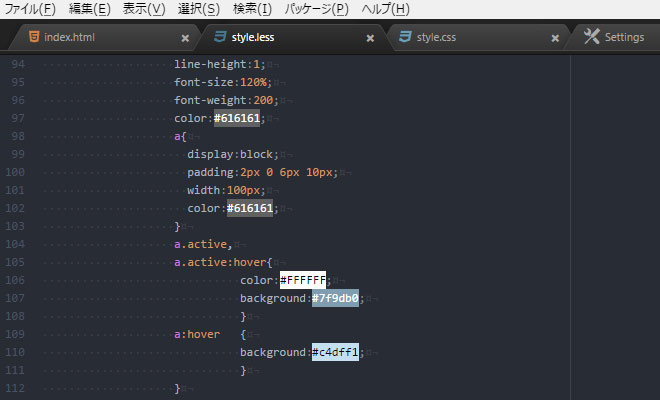
Task: Place cursor on line-height:1; text
Action: click(x=220, y=64)
